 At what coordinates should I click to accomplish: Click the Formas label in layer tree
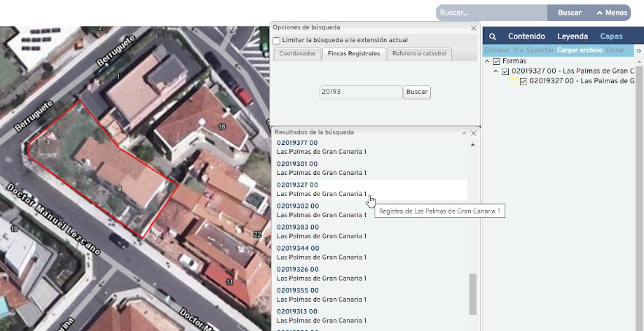514,61
